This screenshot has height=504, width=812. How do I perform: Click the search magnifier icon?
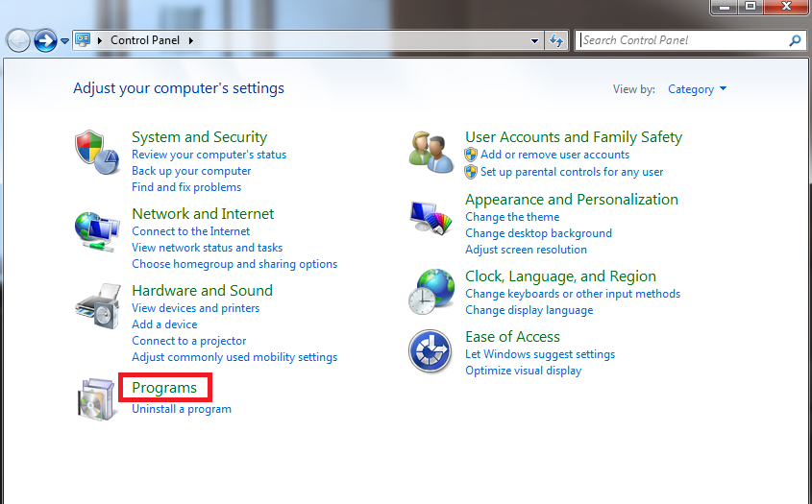click(x=795, y=40)
